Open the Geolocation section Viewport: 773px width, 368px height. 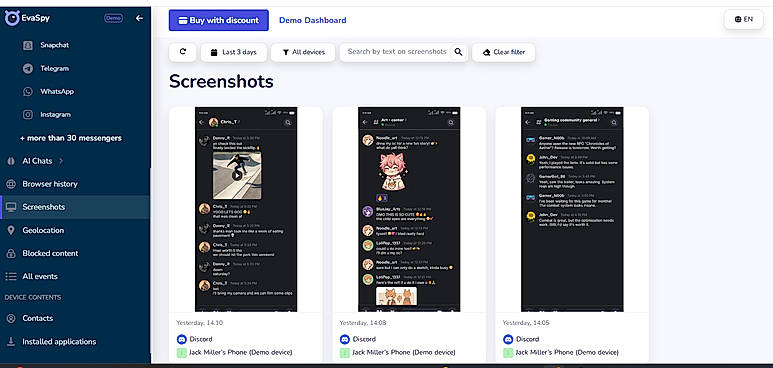(43, 230)
